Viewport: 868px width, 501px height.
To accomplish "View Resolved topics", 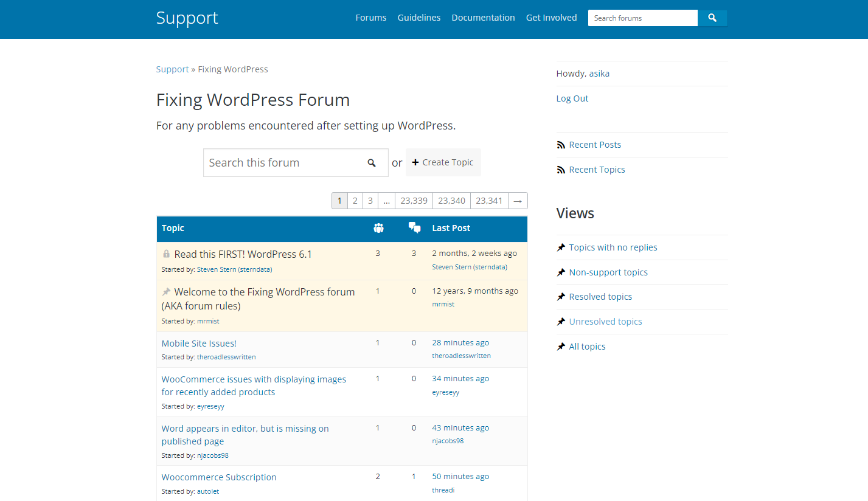I will [x=600, y=297].
